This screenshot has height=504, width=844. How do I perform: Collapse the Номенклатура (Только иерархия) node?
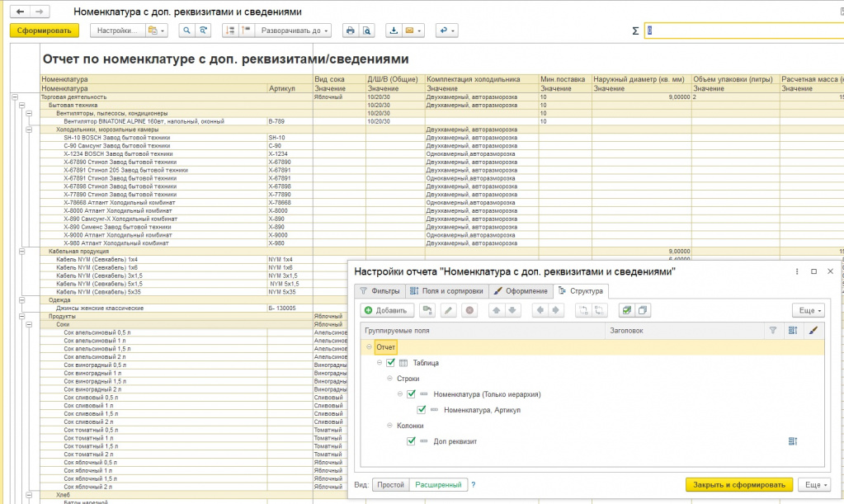[400, 394]
